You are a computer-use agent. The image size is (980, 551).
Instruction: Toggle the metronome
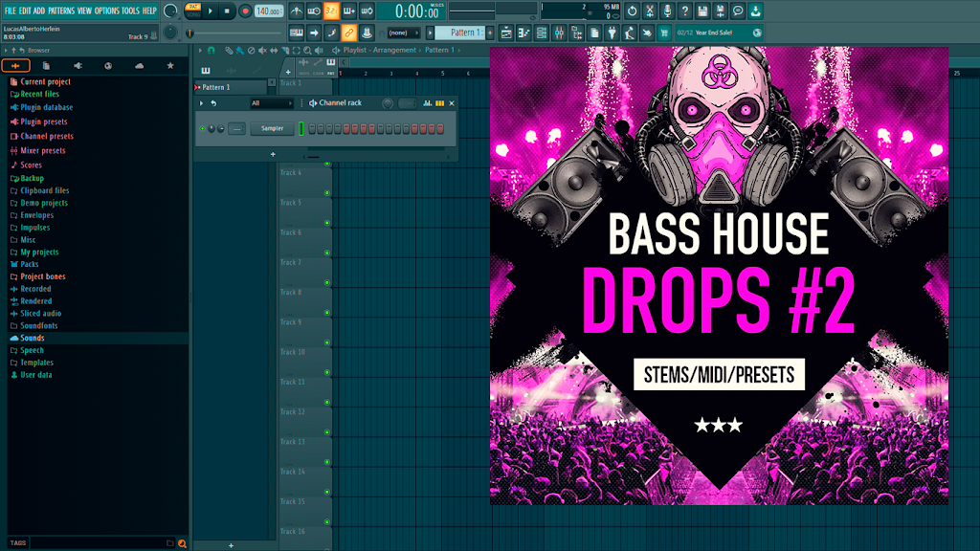coord(297,11)
